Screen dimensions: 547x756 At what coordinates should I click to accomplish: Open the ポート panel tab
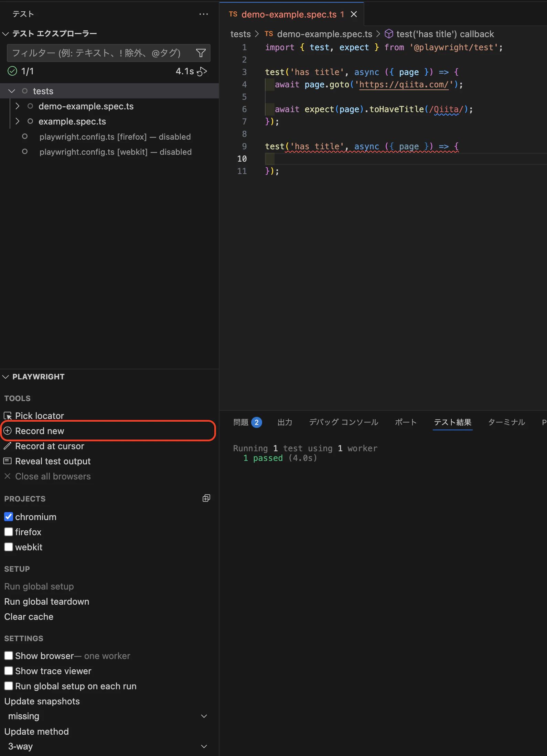pos(406,422)
